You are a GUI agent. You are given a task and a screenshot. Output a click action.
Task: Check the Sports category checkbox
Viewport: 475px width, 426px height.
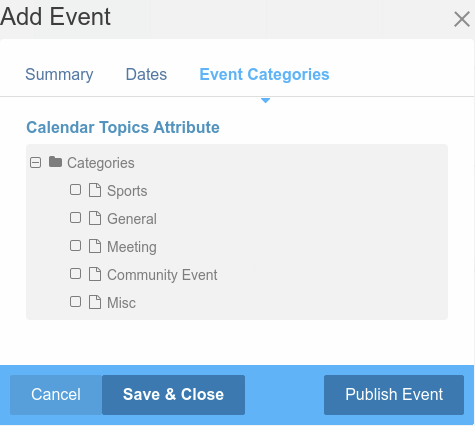coord(75,190)
